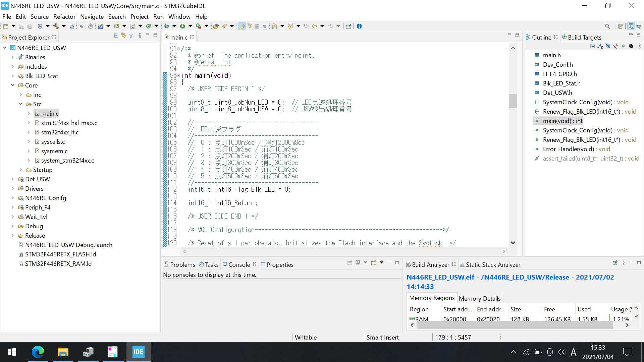
Task: Collapse the Core folder
Action: click(13, 85)
